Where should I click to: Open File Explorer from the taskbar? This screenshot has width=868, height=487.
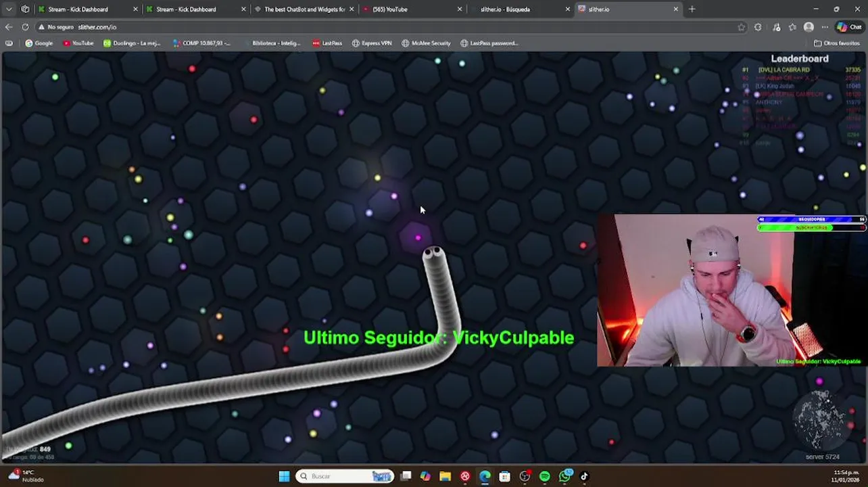445,476
